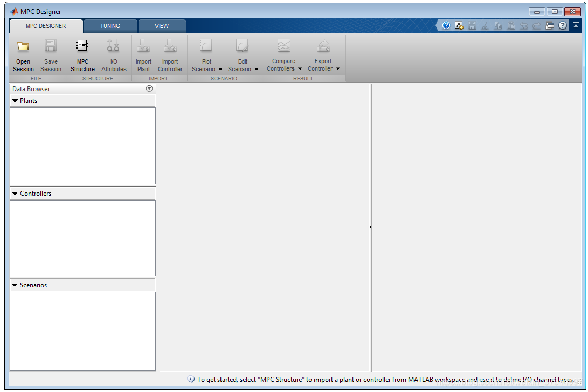Screen dimensions: 588x392
Task: Maximize the MPC Designer window
Action: coord(554,12)
